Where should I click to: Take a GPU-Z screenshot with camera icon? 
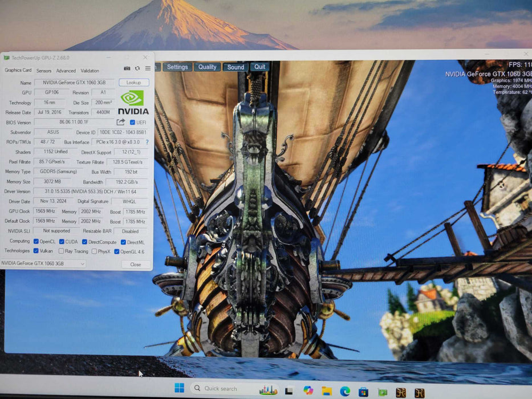[x=127, y=68]
